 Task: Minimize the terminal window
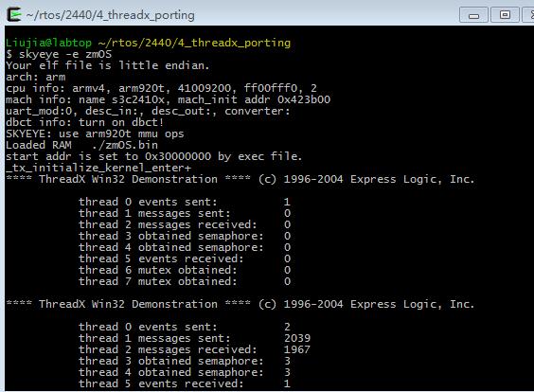point(473,15)
